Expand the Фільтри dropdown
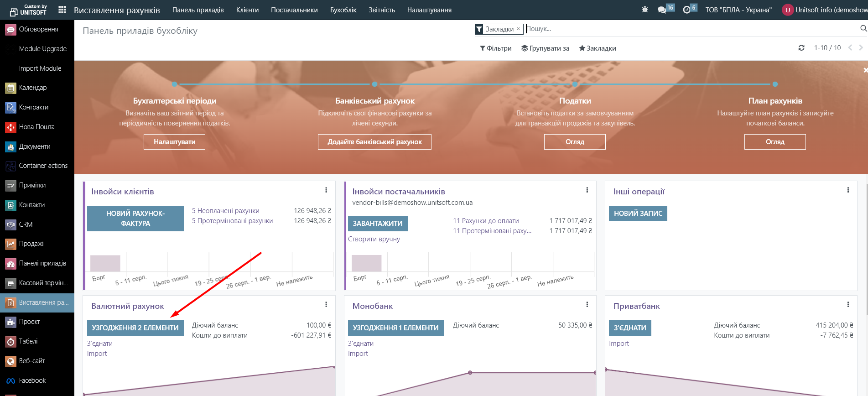 (495, 48)
